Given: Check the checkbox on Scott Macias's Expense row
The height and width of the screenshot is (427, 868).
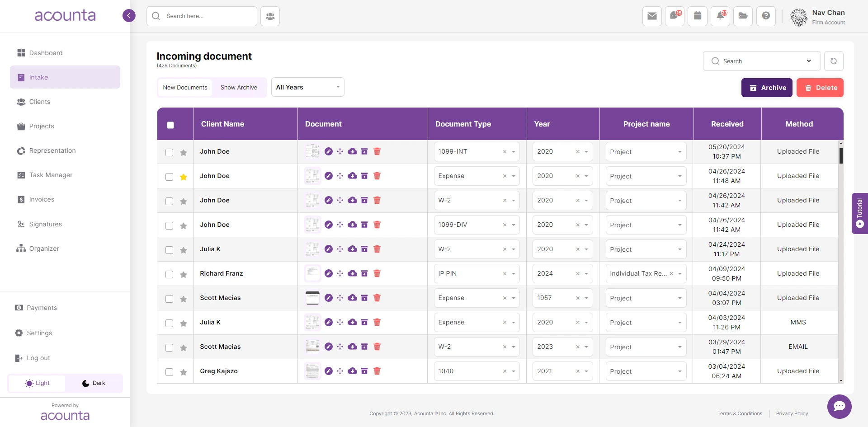Looking at the screenshot, I should [170, 299].
